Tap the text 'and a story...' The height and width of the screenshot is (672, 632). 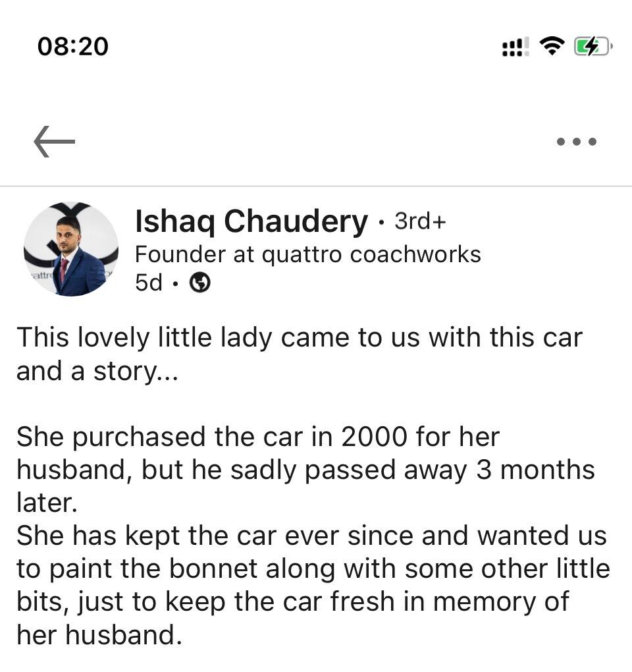97,371
